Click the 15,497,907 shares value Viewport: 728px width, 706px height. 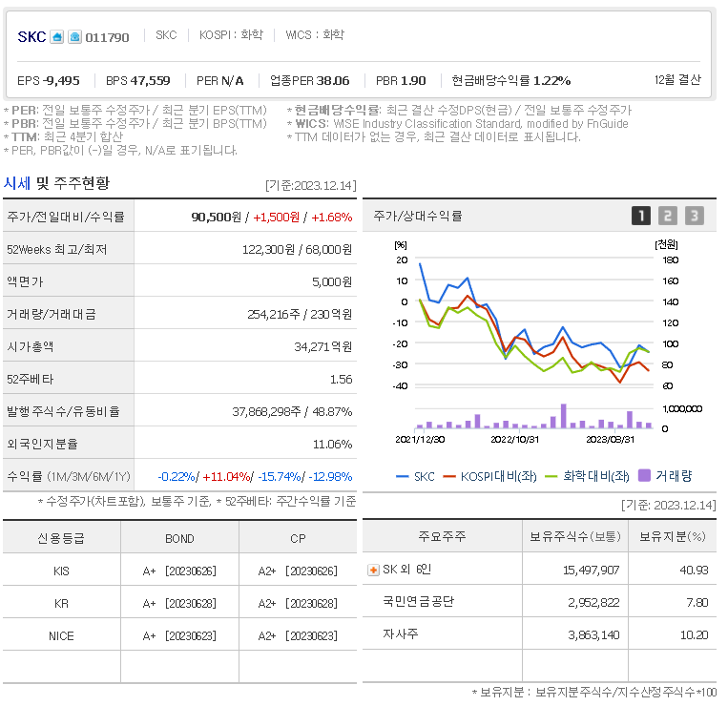(x=591, y=570)
